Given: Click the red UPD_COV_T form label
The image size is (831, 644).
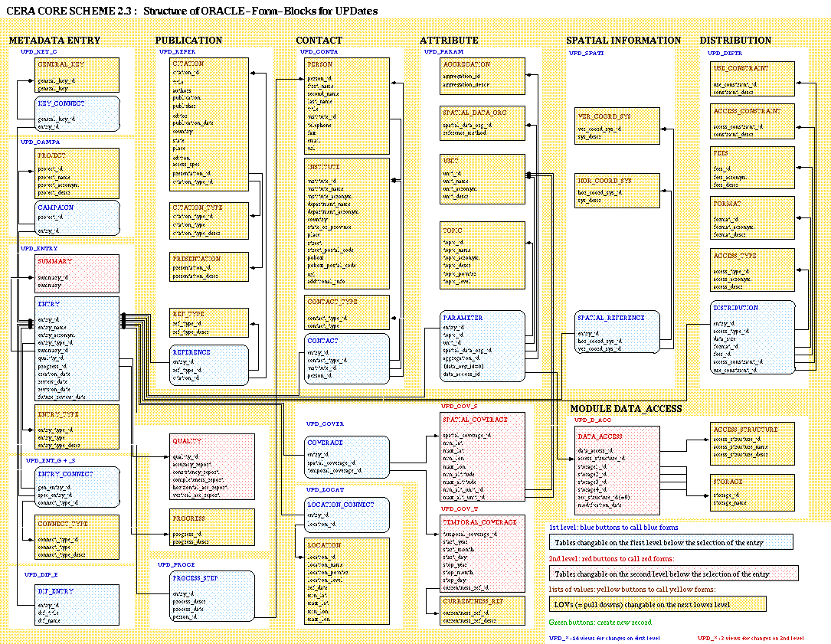Looking at the screenshot, I should pyautogui.click(x=460, y=508).
